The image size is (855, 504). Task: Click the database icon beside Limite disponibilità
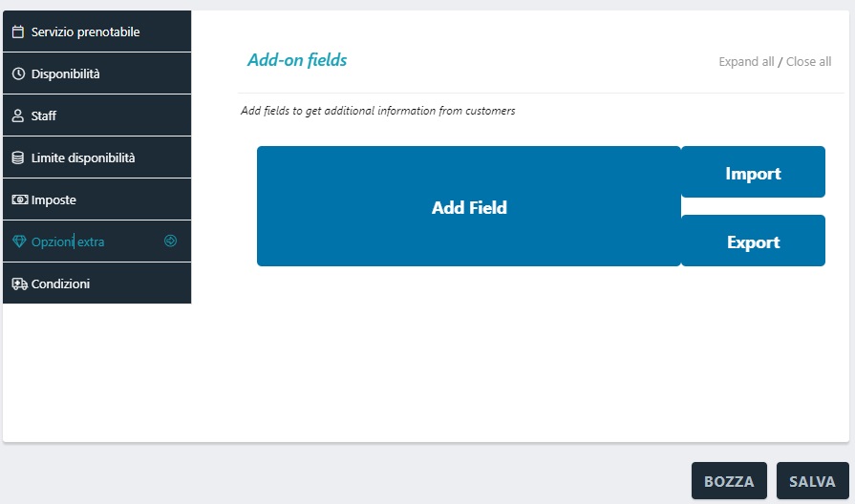(x=18, y=157)
